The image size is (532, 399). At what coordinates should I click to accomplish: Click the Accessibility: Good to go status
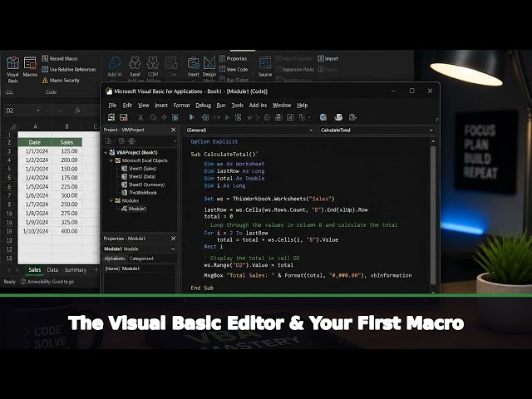(x=47, y=282)
